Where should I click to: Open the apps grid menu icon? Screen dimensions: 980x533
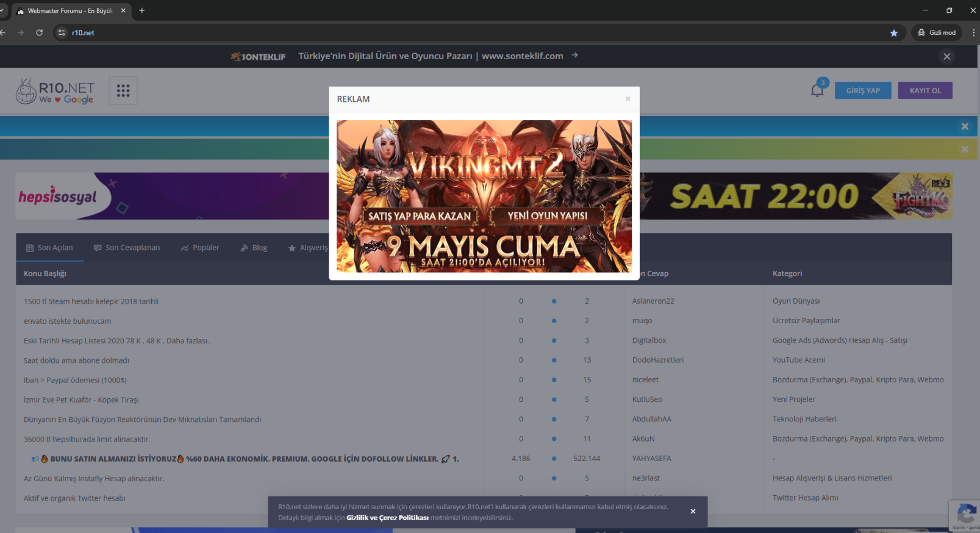[x=123, y=91]
